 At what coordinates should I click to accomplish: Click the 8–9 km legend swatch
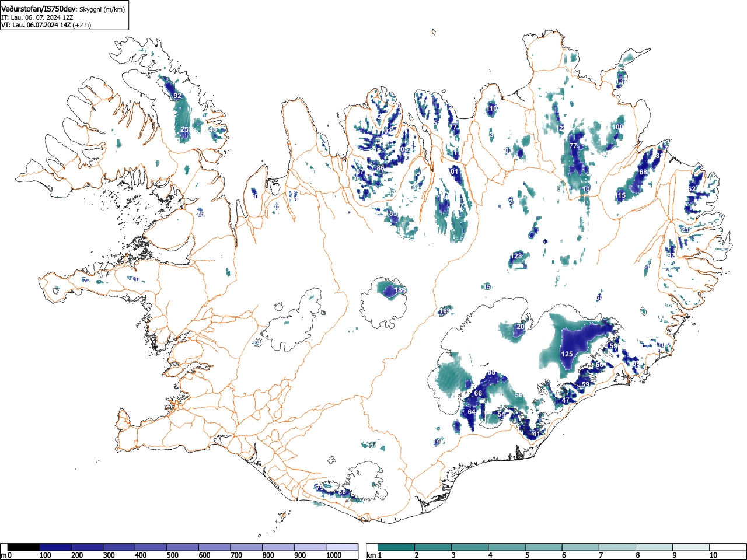click(x=654, y=547)
